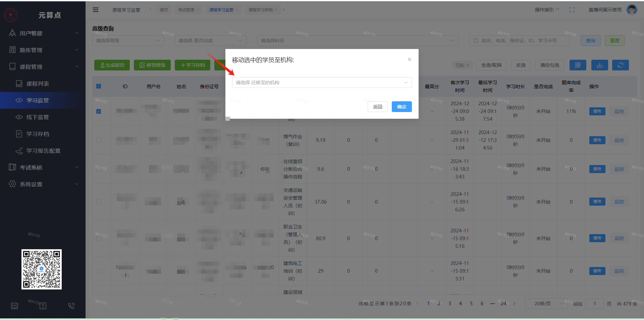This screenshot has height=320, width=644.
Task: Collapse 课程管理 sidebar menu
Action: coord(43,67)
